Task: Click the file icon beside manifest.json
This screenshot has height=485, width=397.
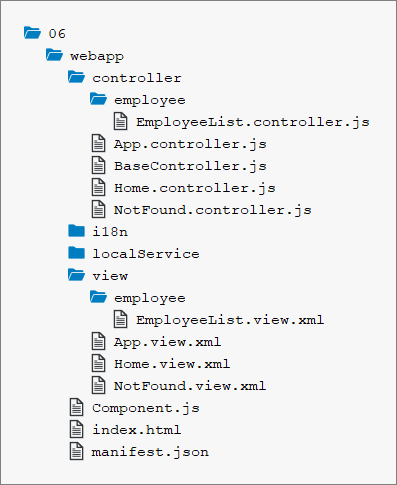Action: 76,451
